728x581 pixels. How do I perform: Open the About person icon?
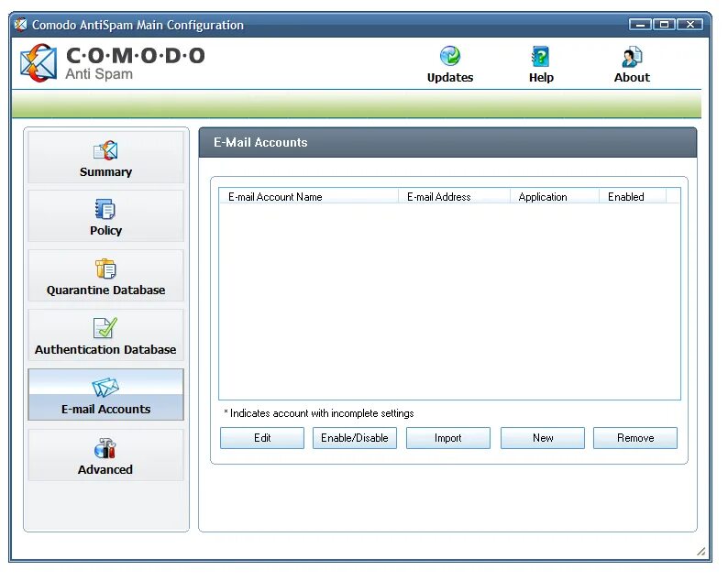[x=632, y=56]
